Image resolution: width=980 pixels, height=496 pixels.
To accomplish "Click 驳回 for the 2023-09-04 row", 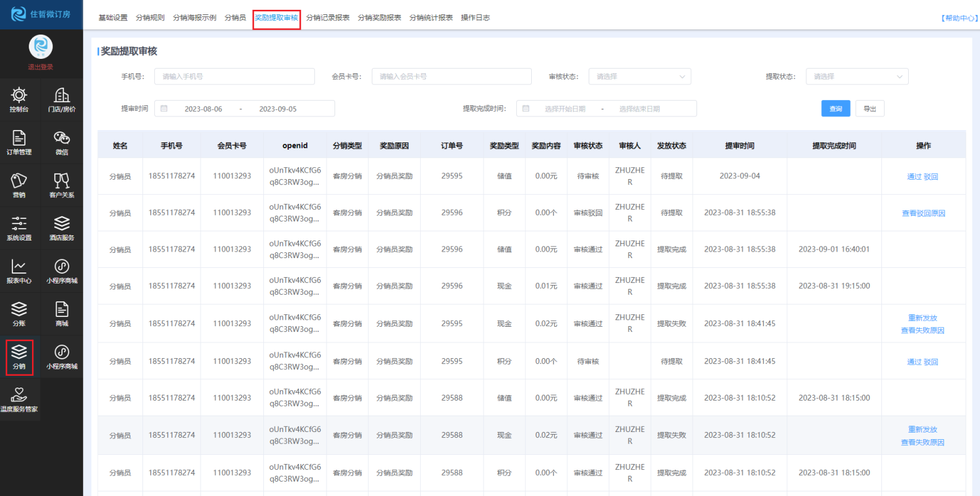I will [x=931, y=176].
